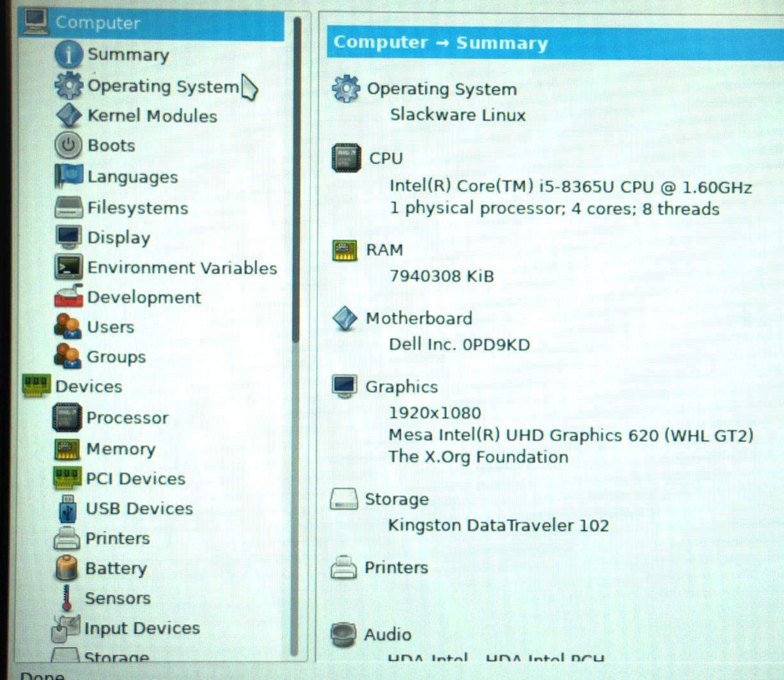784x680 pixels.
Task: Click the Motherboard heading text
Action: pos(419,318)
